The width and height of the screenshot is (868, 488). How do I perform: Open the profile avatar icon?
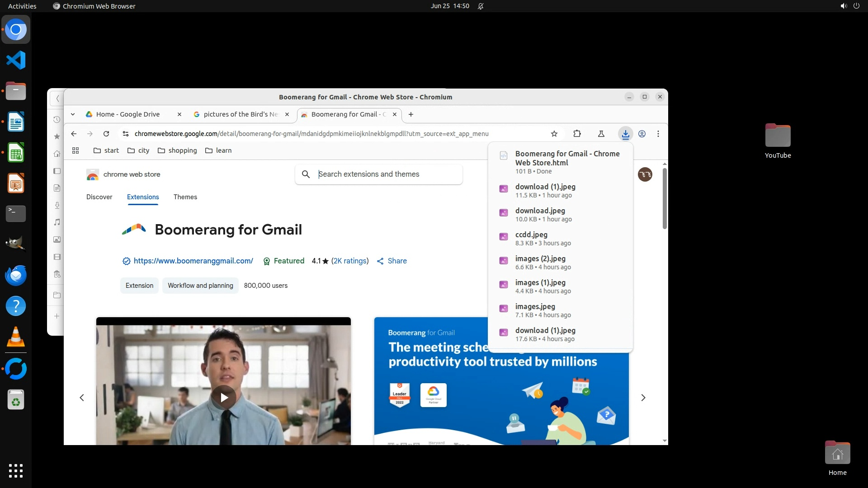pyautogui.click(x=642, y=134)
